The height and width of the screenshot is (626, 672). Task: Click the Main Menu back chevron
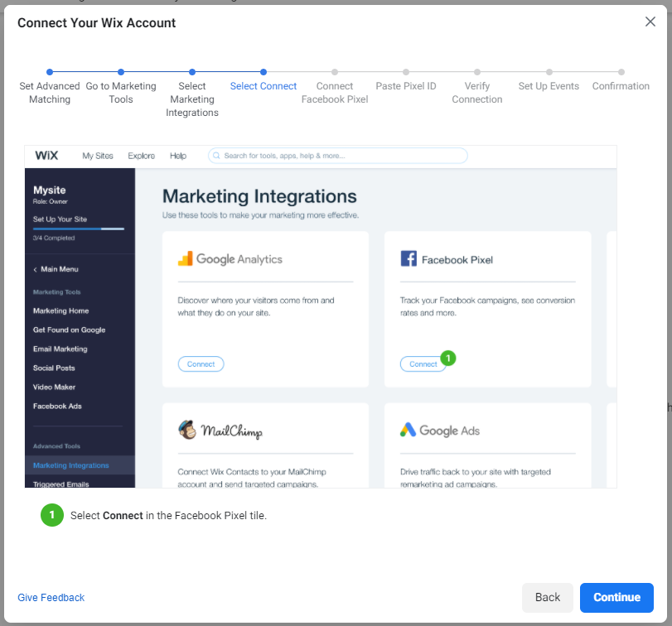pos(35,270)
